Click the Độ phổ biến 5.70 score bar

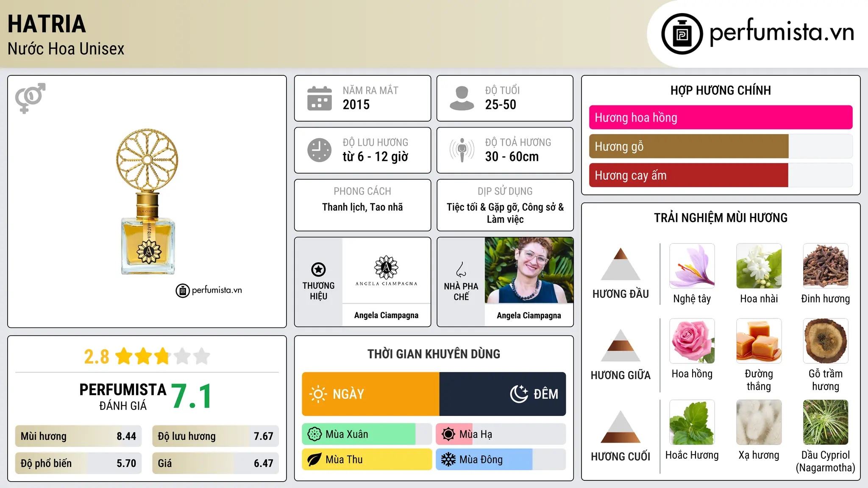pos(78,463)
